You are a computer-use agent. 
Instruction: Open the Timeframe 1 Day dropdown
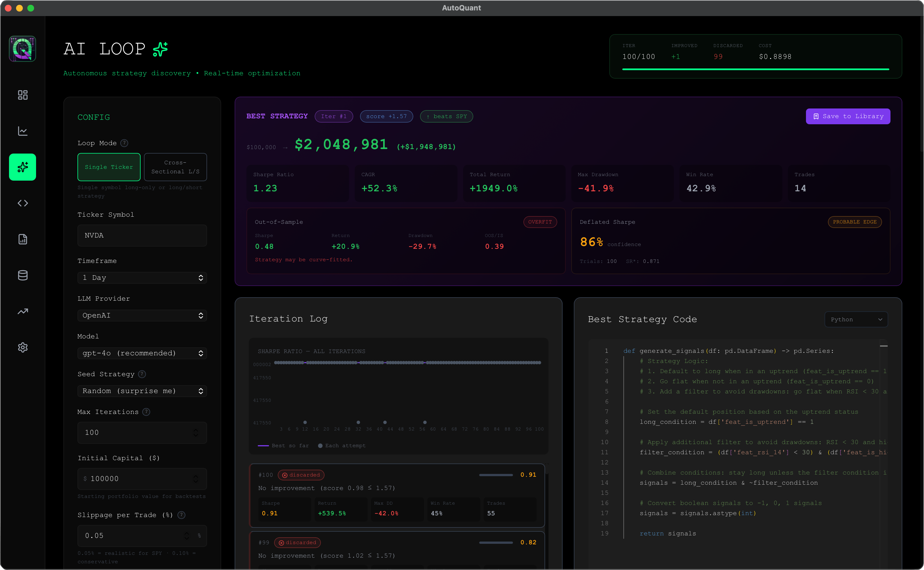[x=142, y=278]
